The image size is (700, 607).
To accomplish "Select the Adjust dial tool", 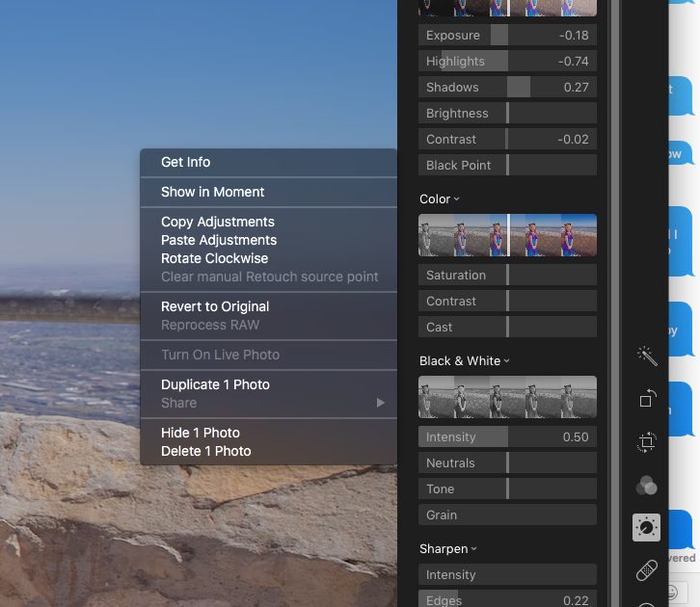I will click(646, 528).
